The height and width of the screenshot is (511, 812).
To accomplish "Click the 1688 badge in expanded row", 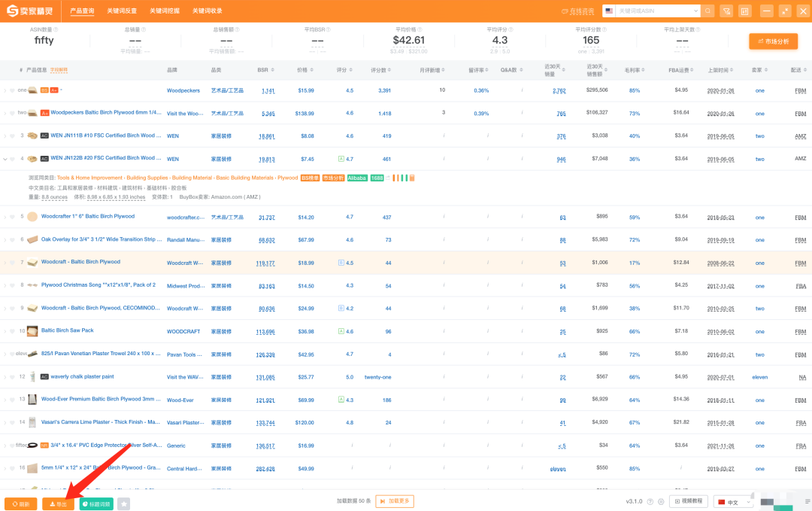I will pyautogui.click(x=377, y=178).
